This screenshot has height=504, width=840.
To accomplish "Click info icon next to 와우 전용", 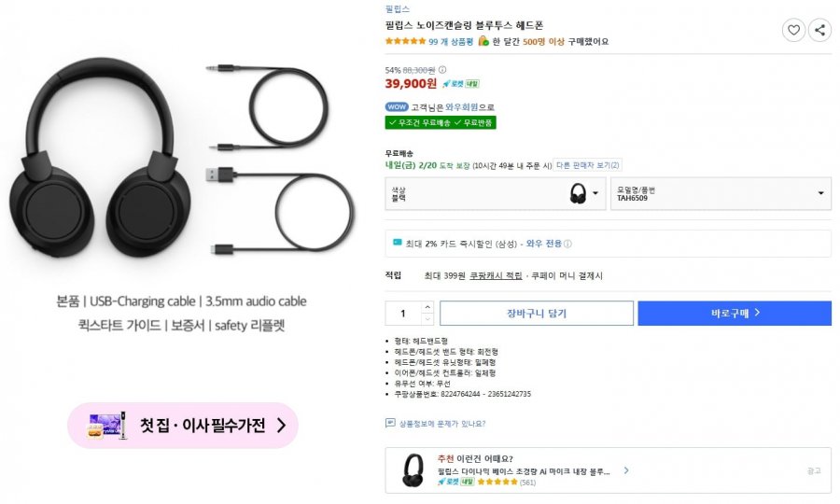I will (567, 244).
